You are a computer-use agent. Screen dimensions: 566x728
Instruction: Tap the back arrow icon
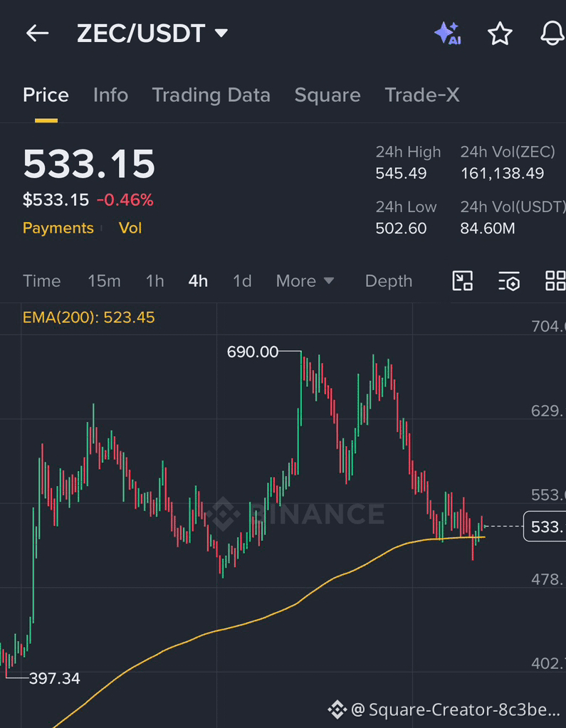point(37,33)
